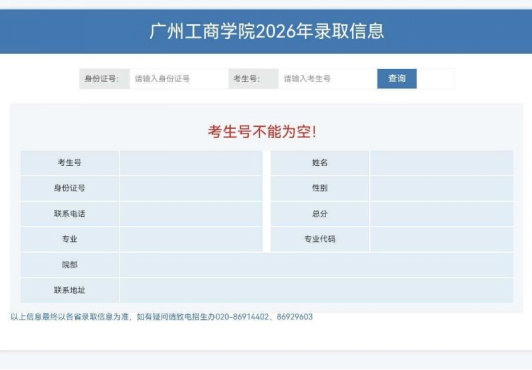Click the 考生号 input field

click(x=327, y=79)
